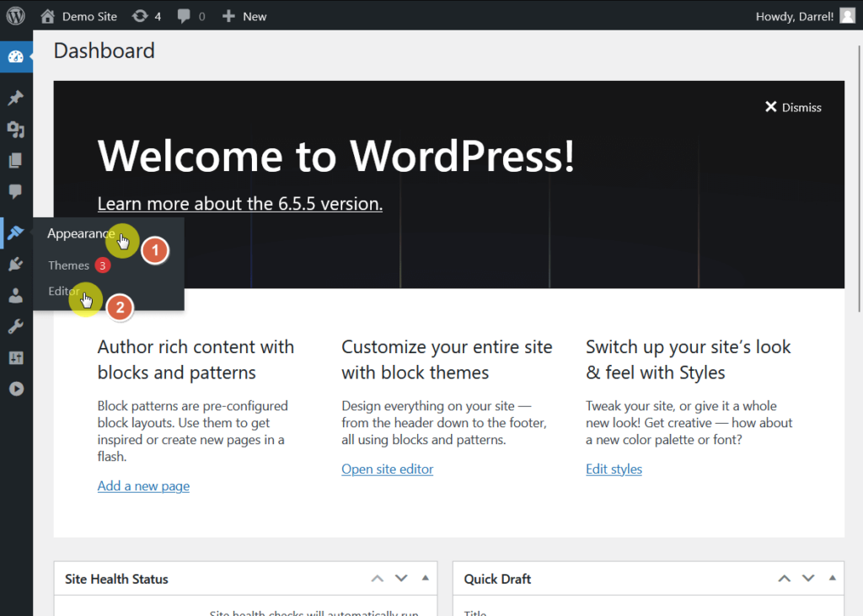Follow the 'Edit styles' link
The image size is (863, 616).
(x=614, y=469)
